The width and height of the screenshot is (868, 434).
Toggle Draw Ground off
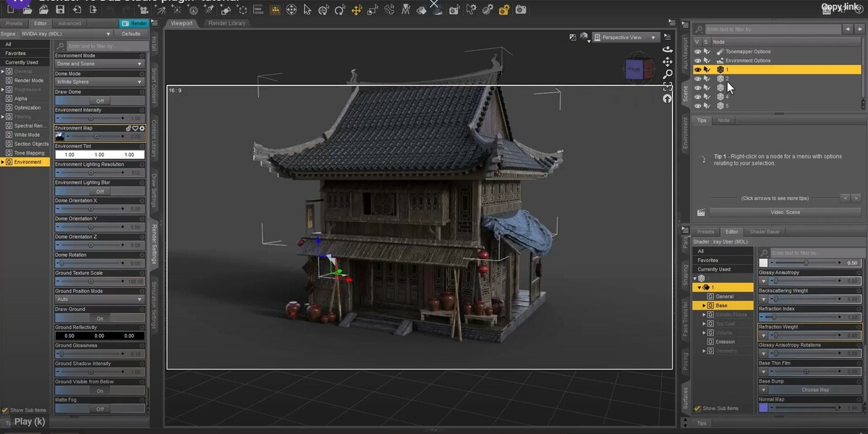click(100, 317)
